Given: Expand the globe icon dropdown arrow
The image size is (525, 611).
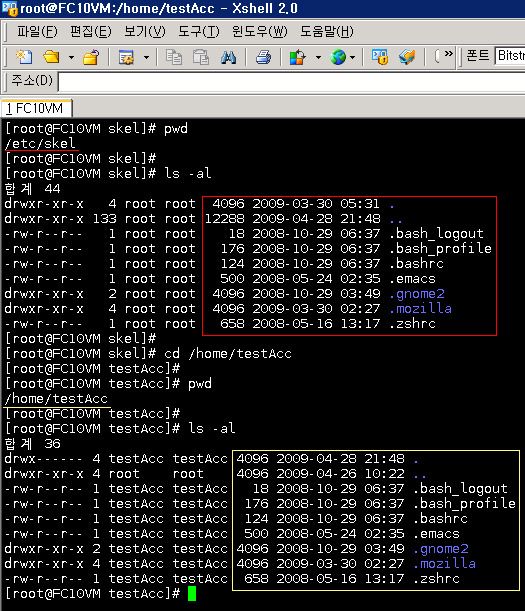Looking at the screenshot, I should coord(353,58).
